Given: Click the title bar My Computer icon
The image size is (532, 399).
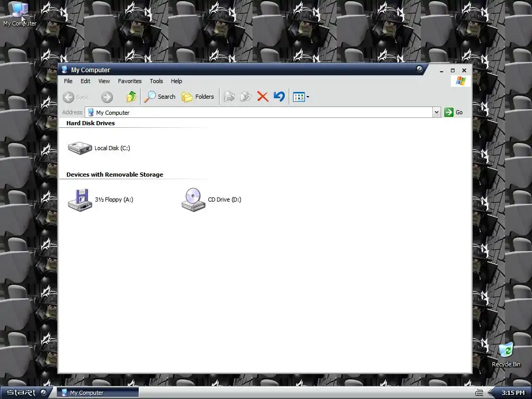Looking at the screenshot, I should tap(64, 70).
